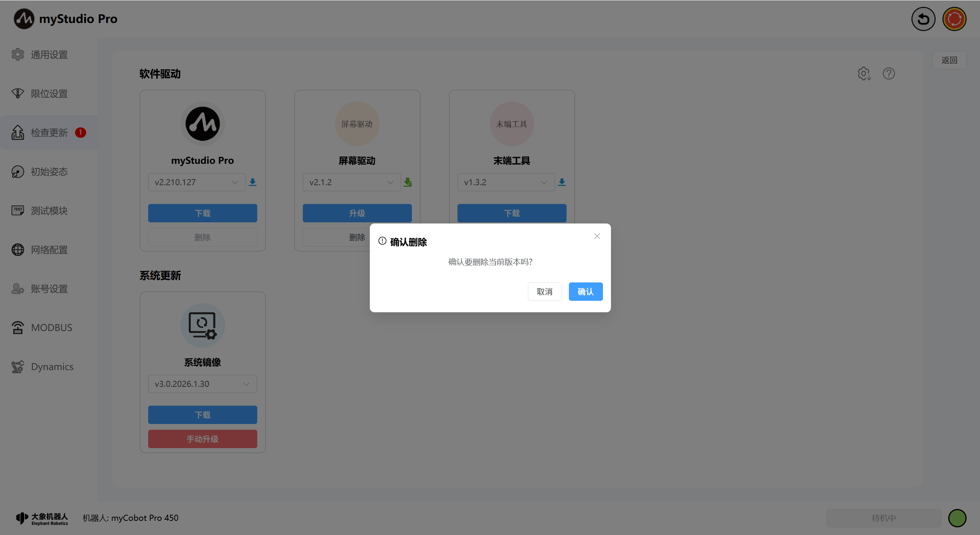This screenshot has width=980, height=535.
Task: Click the end tool download arrow icon
Action: click(x=562, y=182)
